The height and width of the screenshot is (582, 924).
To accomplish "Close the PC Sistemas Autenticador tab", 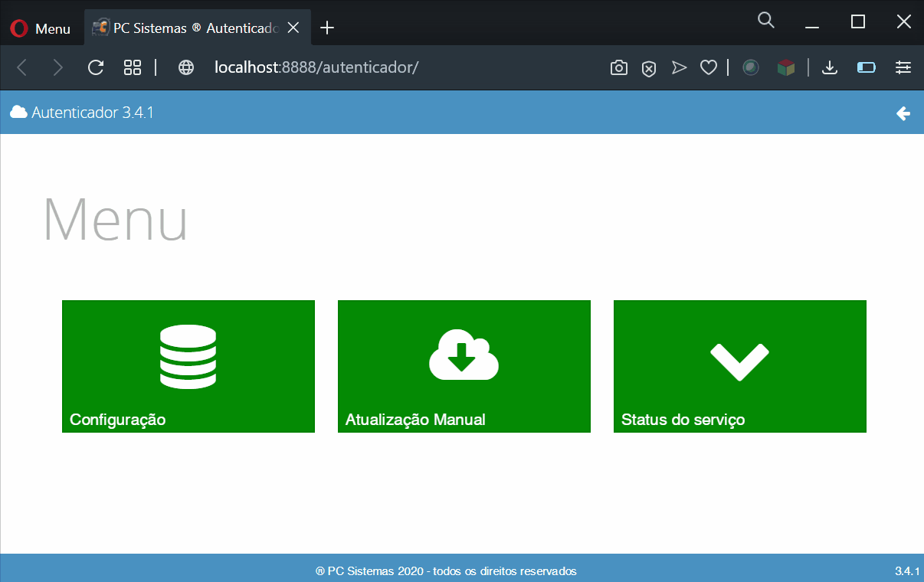I will (x=293, y=28).
